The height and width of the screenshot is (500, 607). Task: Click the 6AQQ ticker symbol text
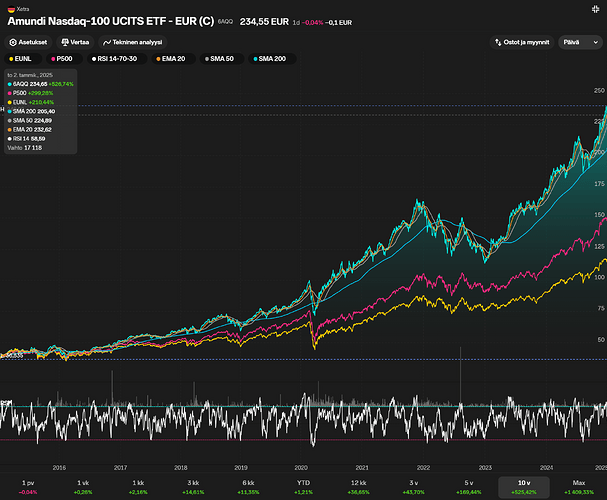[225, 22]
